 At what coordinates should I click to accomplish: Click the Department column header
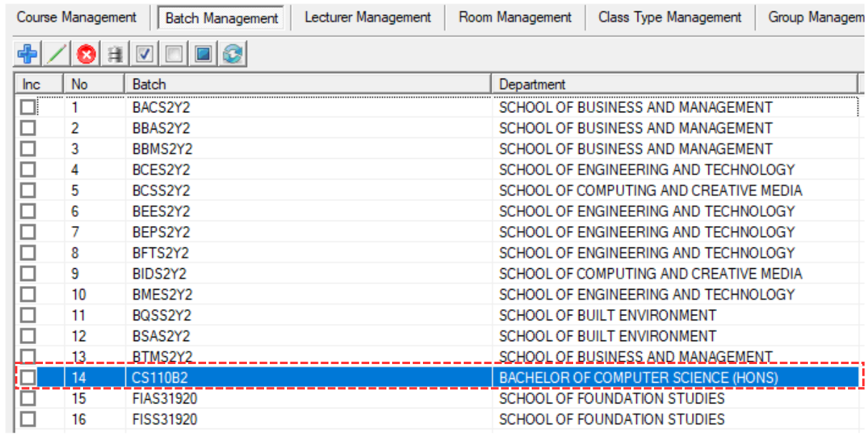pos(673,84)
